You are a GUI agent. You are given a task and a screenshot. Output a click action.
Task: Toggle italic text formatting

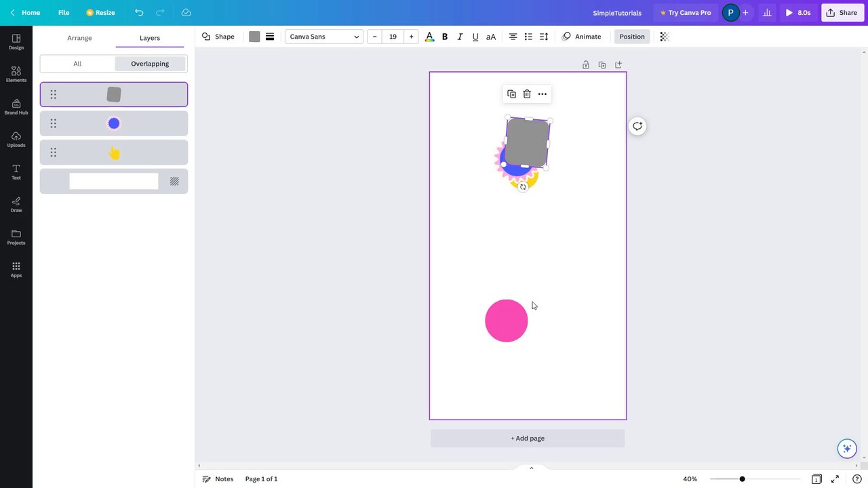tap(460, 37)
